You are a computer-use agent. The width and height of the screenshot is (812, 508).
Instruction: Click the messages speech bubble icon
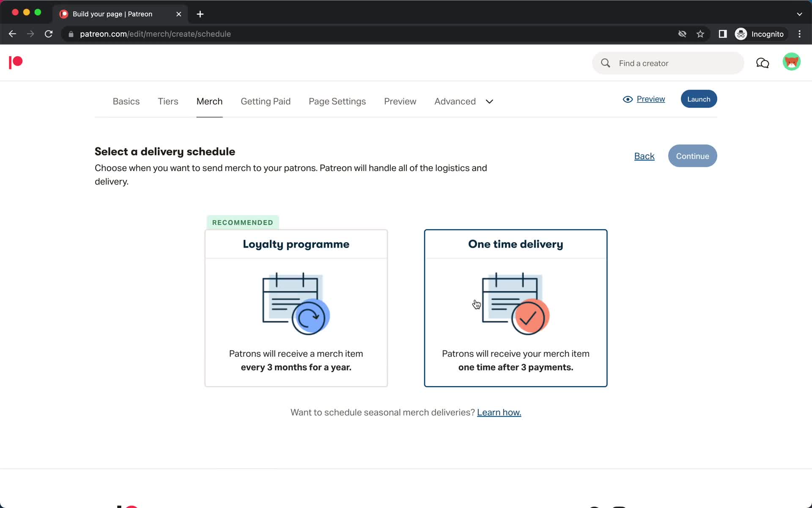[x=763, y=63]
